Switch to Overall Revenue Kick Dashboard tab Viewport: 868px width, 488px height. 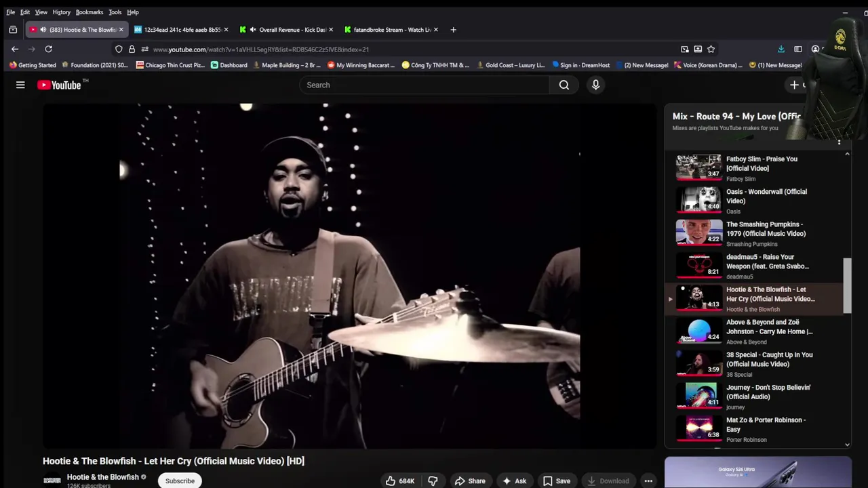click(x=288, y=30)
